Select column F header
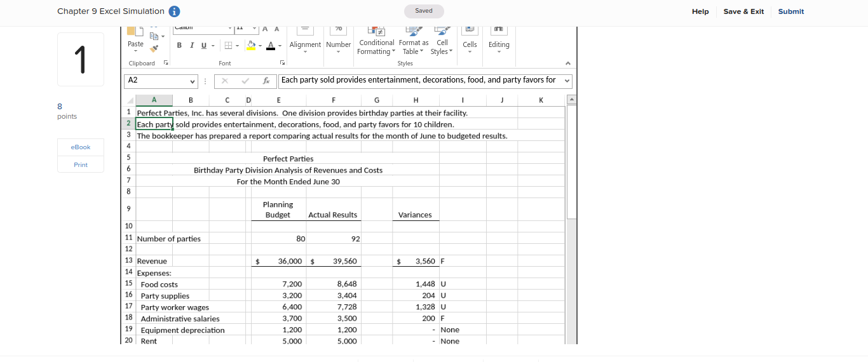The height and width of the screenshot is (362, 868). pyautogui.click(x=334, y=100)
